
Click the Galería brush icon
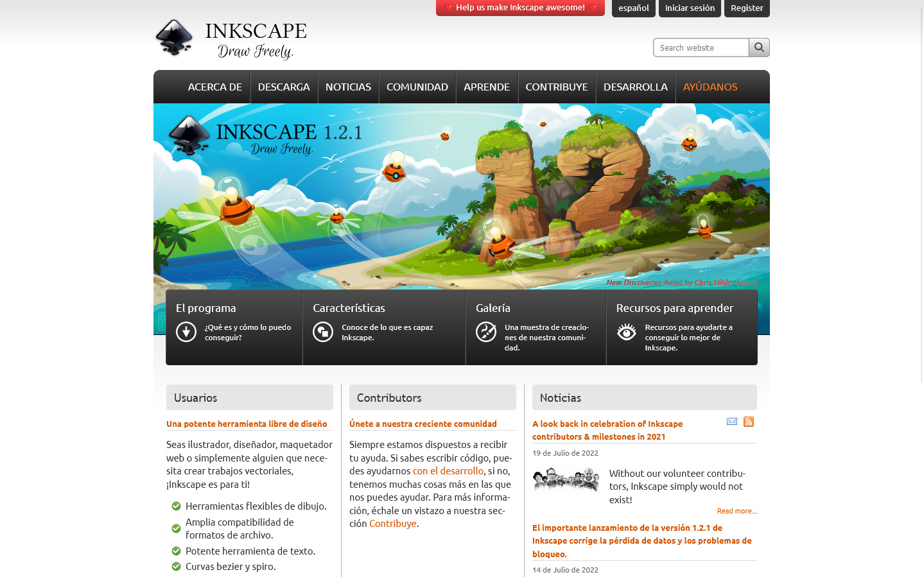point(486,332)
